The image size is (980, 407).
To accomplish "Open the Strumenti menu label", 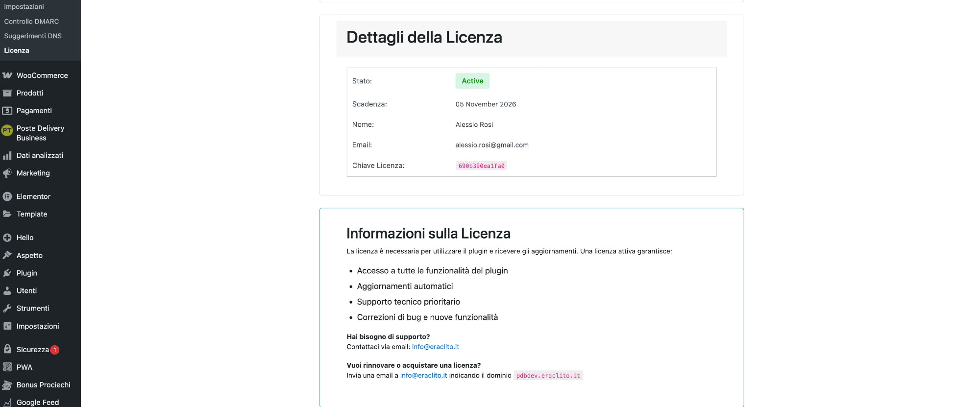I will pos(33,309).
